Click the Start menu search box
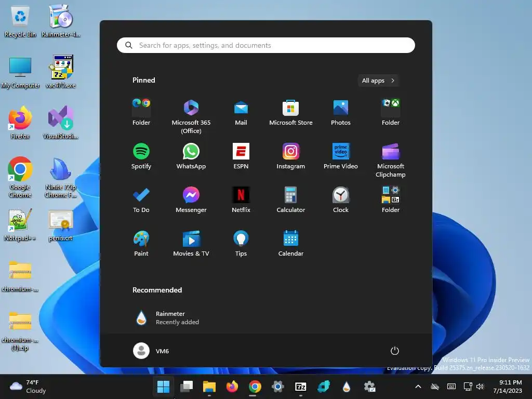Viewport: 532px width, 399px height. coord(265,45)
